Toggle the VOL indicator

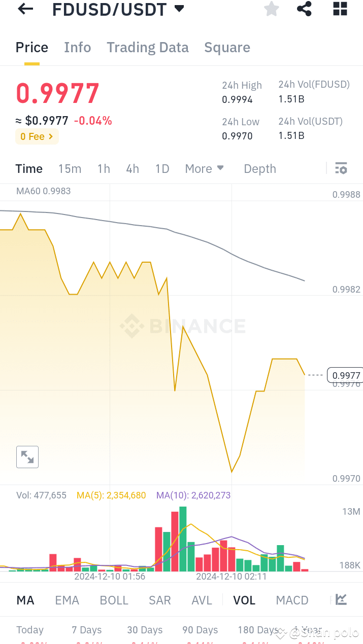tap(244, 600)
